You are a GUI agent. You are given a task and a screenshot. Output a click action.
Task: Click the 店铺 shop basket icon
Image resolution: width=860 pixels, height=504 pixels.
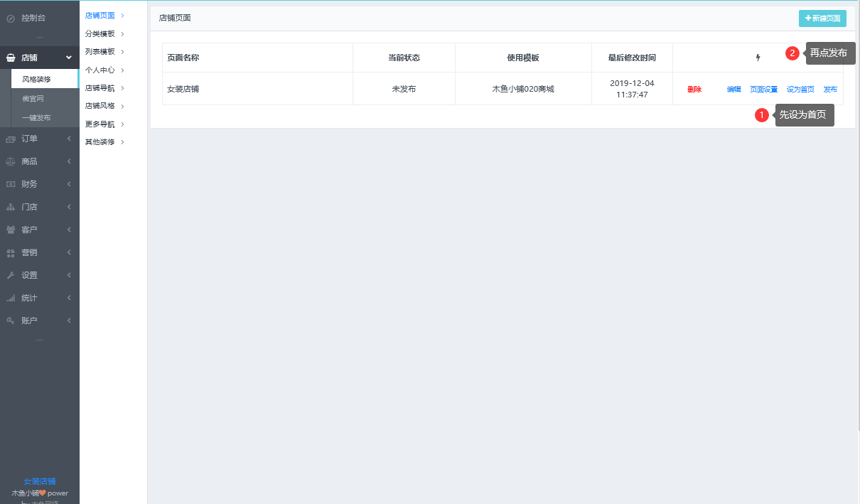tap(11, 58)
